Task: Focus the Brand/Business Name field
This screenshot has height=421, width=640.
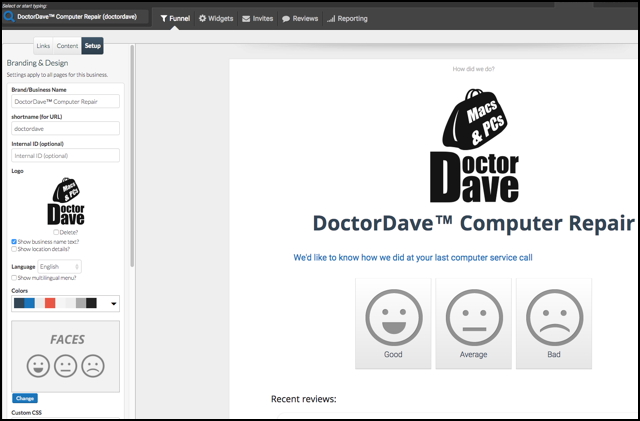Action: (x=65, y=101)
